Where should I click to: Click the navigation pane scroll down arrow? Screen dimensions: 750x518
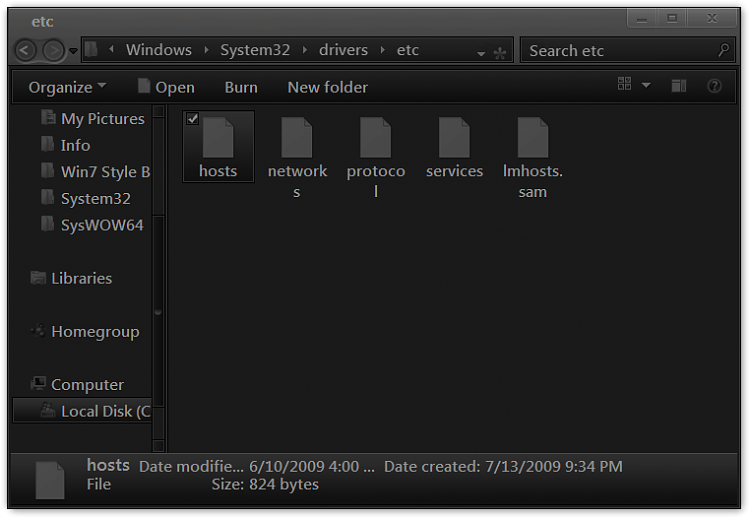(x=158, y=446)
